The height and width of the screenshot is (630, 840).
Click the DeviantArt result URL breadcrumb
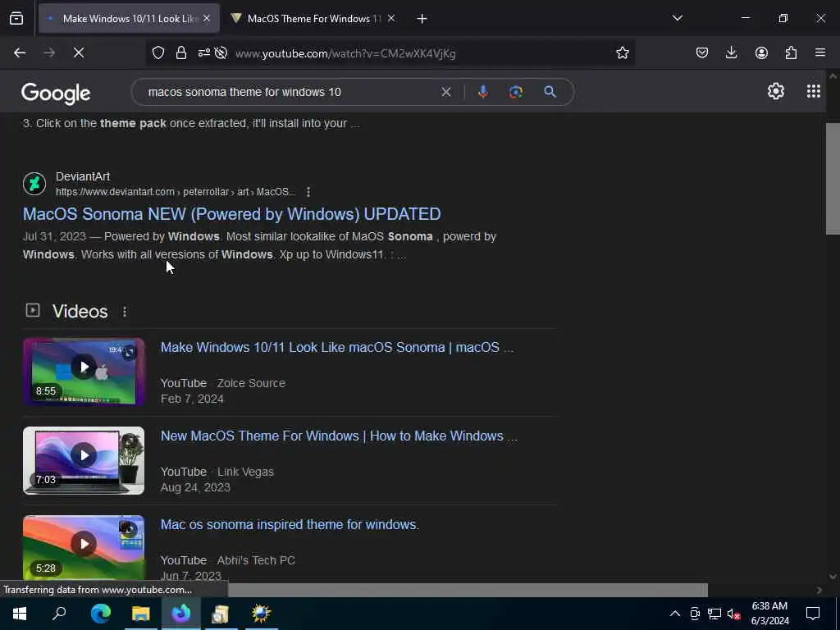[x=176, y=192]
